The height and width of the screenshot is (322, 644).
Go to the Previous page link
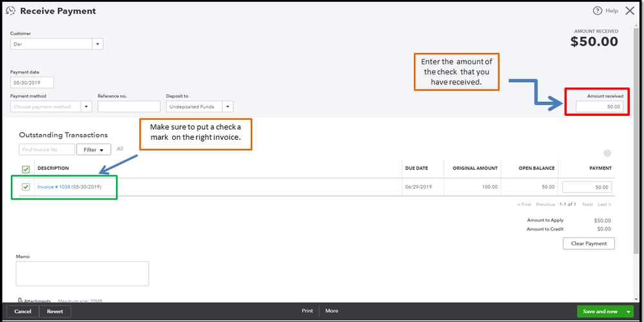point(545,205)
